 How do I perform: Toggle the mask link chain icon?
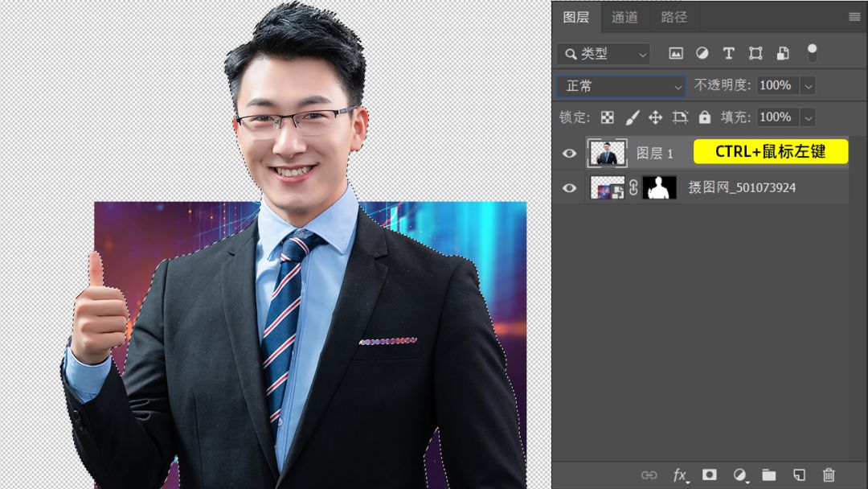coord(634,187)
